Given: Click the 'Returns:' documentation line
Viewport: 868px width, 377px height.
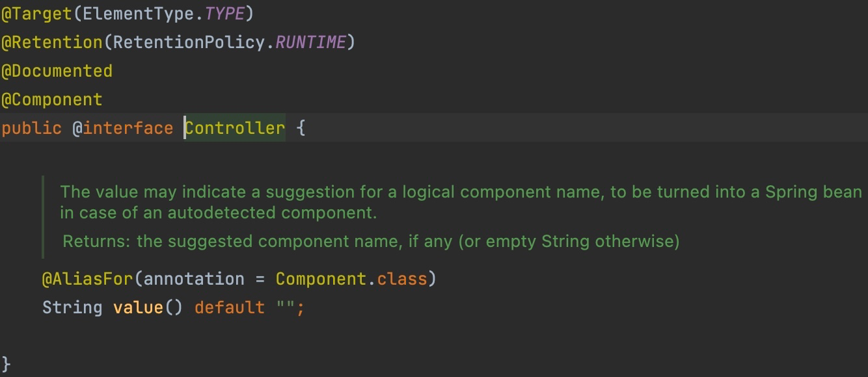Looking at the screenshot, I should (371, 242).
